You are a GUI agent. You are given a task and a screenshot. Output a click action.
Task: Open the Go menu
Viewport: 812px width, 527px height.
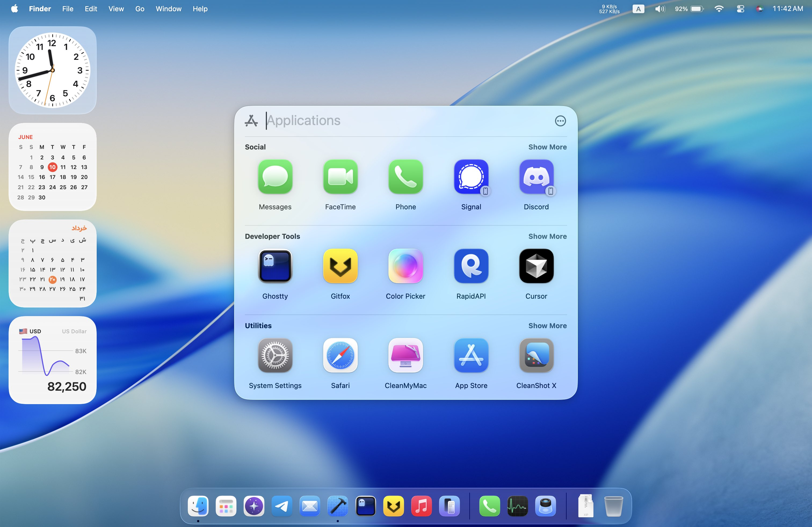[140, 9]
